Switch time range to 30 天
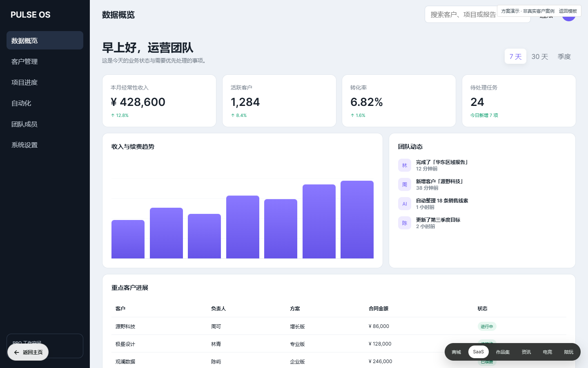This screenshot has height=368, width=588. 540,56
